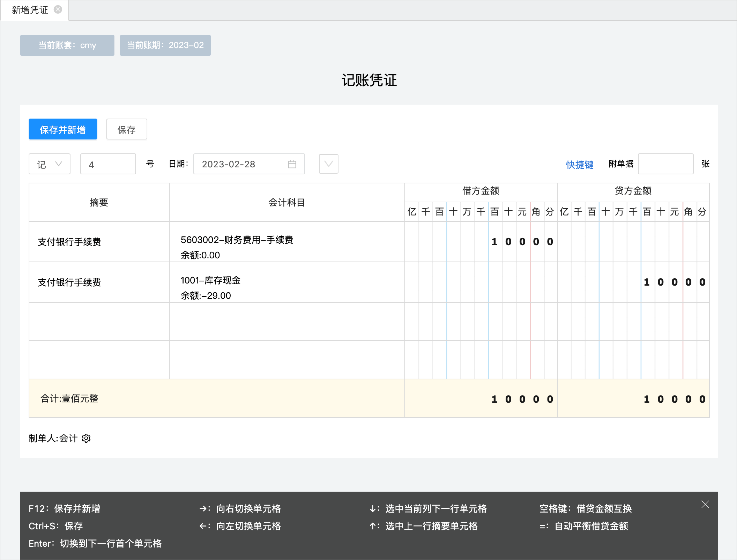Click the 会计科目 column header
Image resolution: width=737 pixels, height=560 pixels.
pos(287,203)
